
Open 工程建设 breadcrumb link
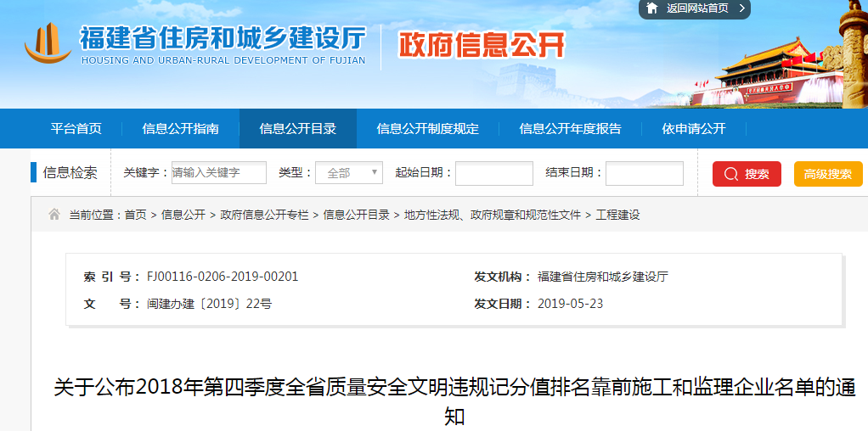point(617,215)
